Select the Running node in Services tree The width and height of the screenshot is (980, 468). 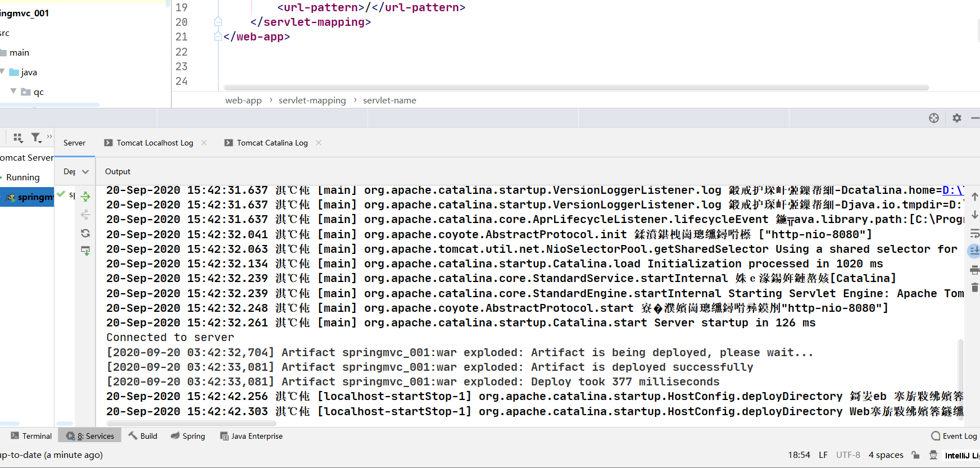point(22,178)
